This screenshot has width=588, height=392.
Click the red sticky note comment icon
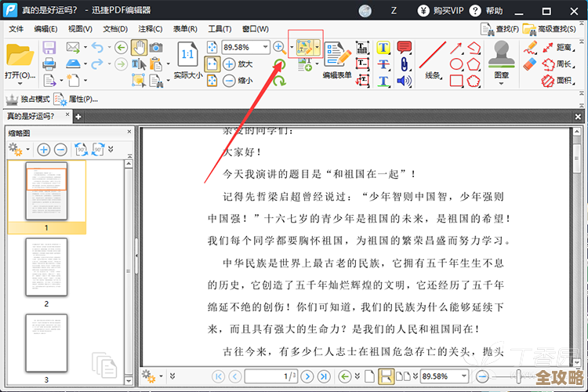point(405,47)
